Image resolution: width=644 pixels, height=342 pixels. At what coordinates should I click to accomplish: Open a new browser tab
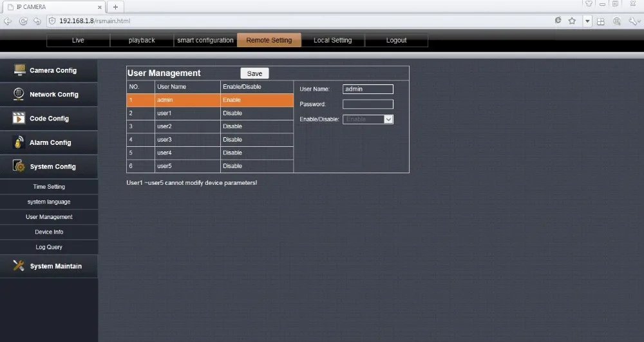point(115,7)
